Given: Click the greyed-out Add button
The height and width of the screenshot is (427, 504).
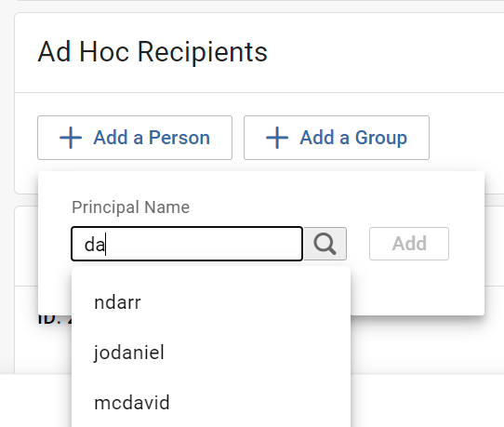Looking at the screenshot, I should 409,244.
